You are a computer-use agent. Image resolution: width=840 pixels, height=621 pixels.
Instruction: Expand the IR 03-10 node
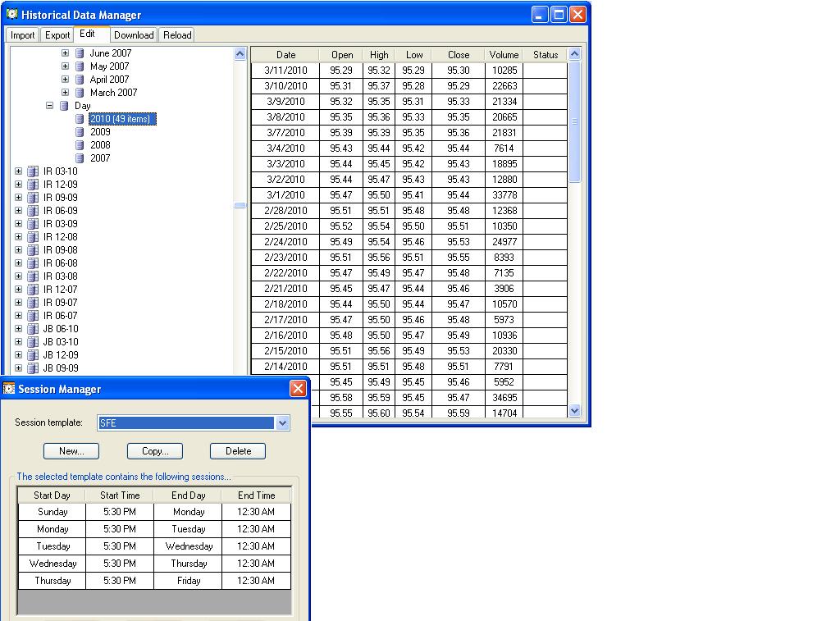(18, 171)
